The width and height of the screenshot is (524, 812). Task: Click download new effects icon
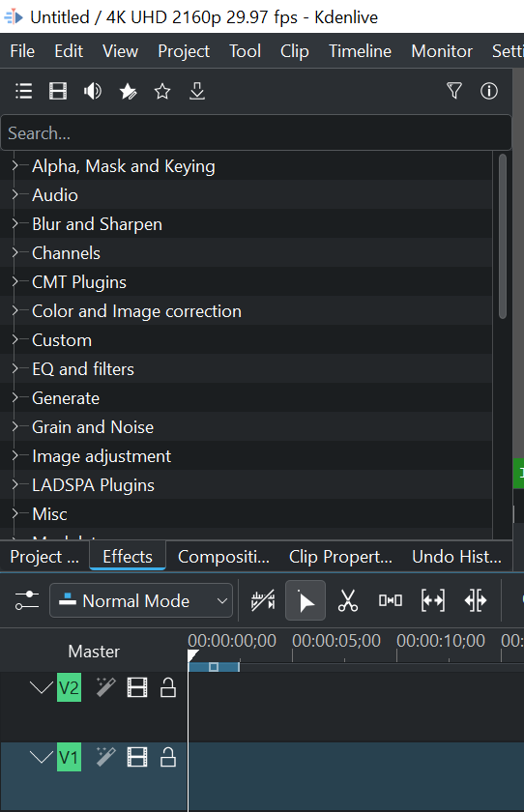pos(197,92)
